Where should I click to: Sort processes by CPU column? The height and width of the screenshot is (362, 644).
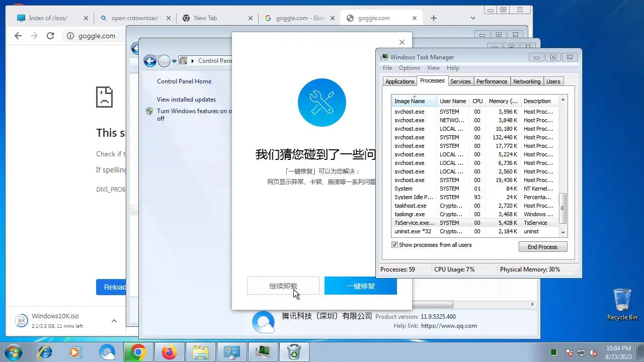[x=477, y=101]
